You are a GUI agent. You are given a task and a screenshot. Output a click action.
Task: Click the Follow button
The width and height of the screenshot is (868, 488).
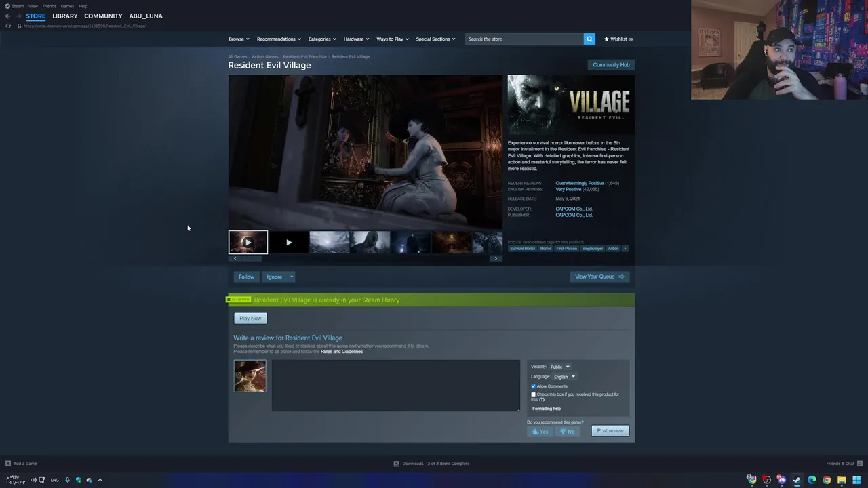(x=246, y=277)
